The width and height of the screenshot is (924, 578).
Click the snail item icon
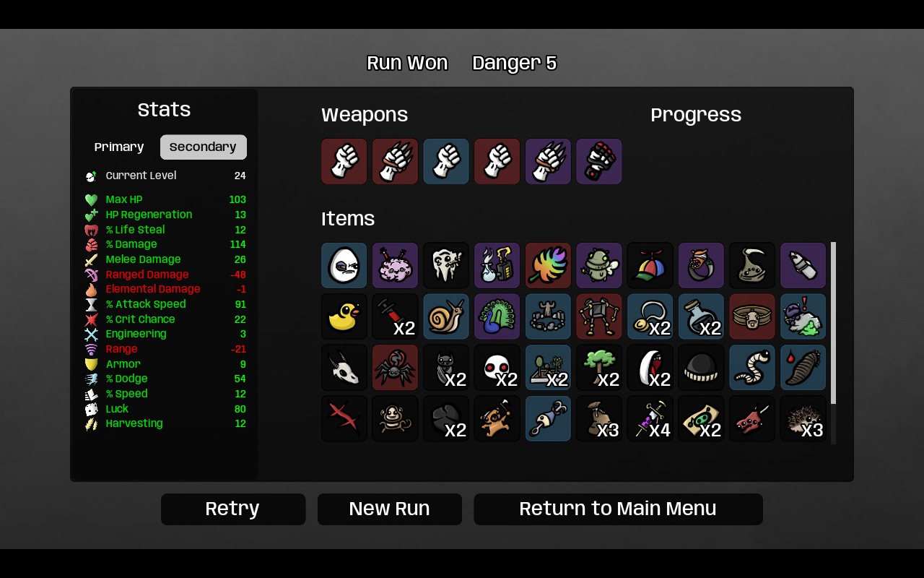[446, 316]
